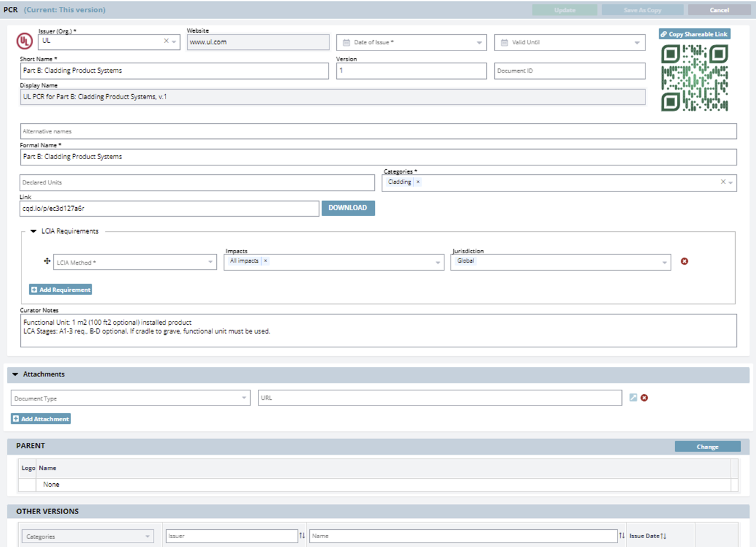Remove the Cladding category tag
Viewport: 756px width, 547px height.
coord(418,182)
